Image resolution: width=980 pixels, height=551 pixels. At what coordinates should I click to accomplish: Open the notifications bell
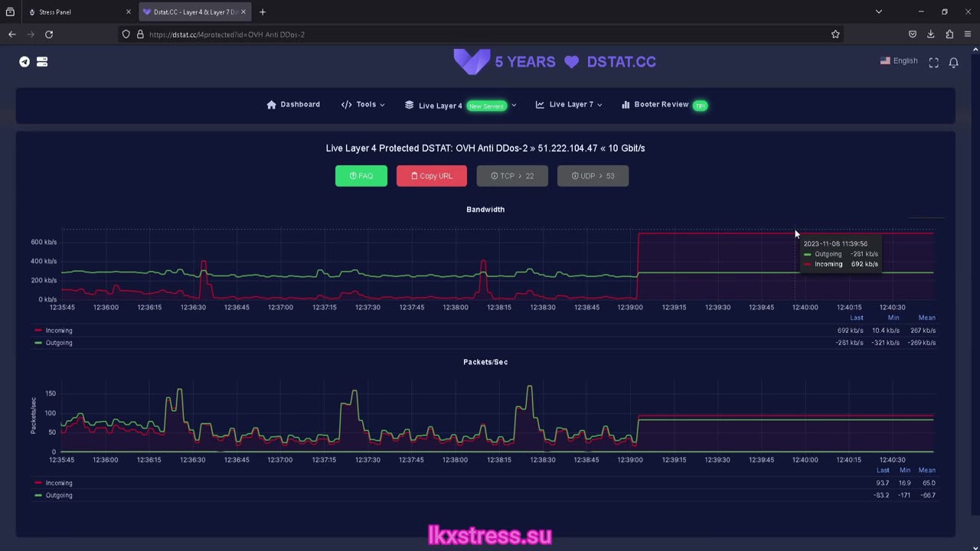(x=953, y=63)
